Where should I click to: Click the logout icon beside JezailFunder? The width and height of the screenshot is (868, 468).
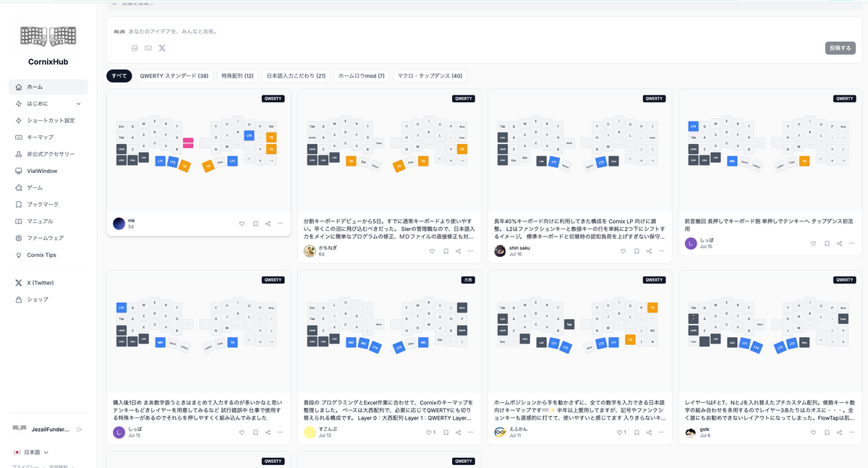click(x=79, y=429)
